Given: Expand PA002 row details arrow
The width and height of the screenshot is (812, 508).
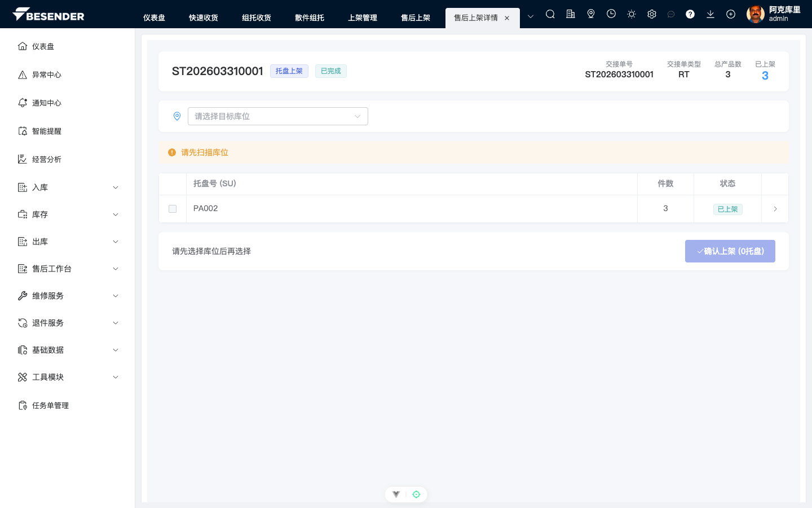Looking at the screenshot, I should click(x=775, y=209).
